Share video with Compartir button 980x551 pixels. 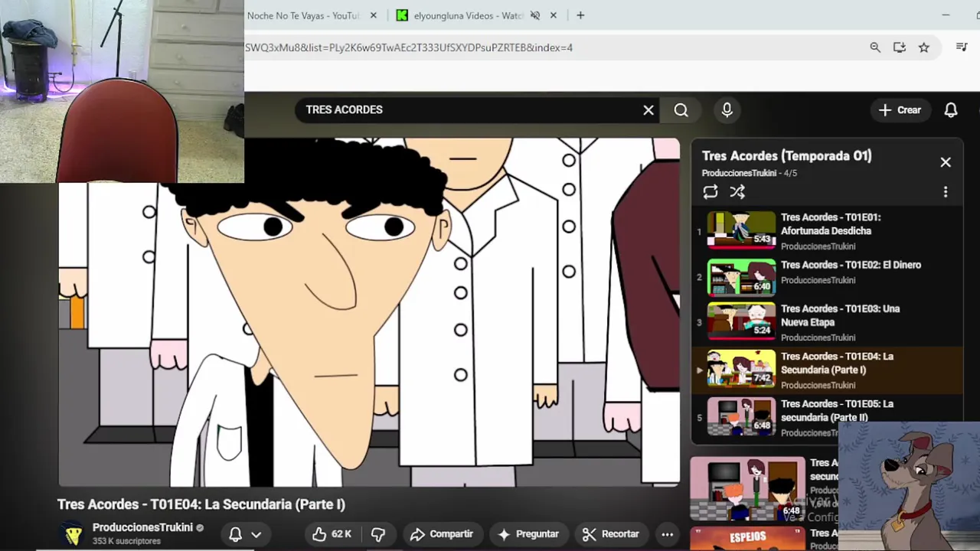442,534
